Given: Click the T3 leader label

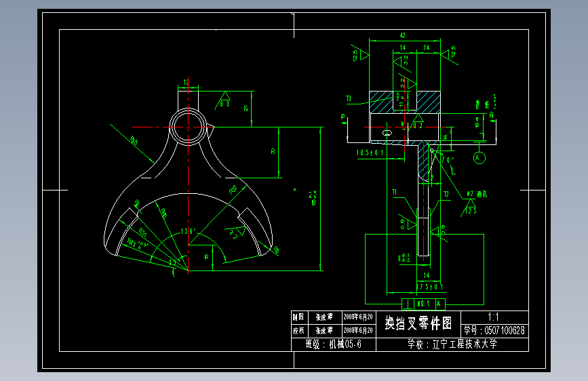Looking at the screenshot, I should click(x=349, y=98).
